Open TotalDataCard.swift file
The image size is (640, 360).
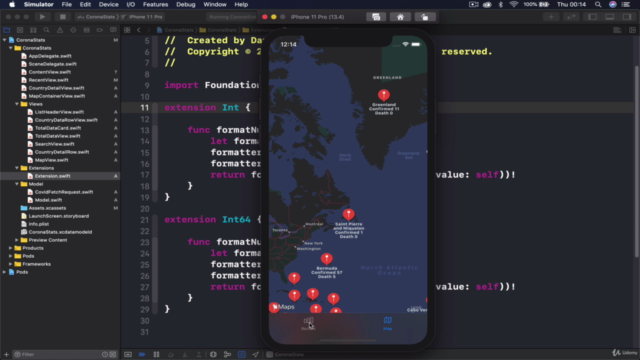point(58,128)
